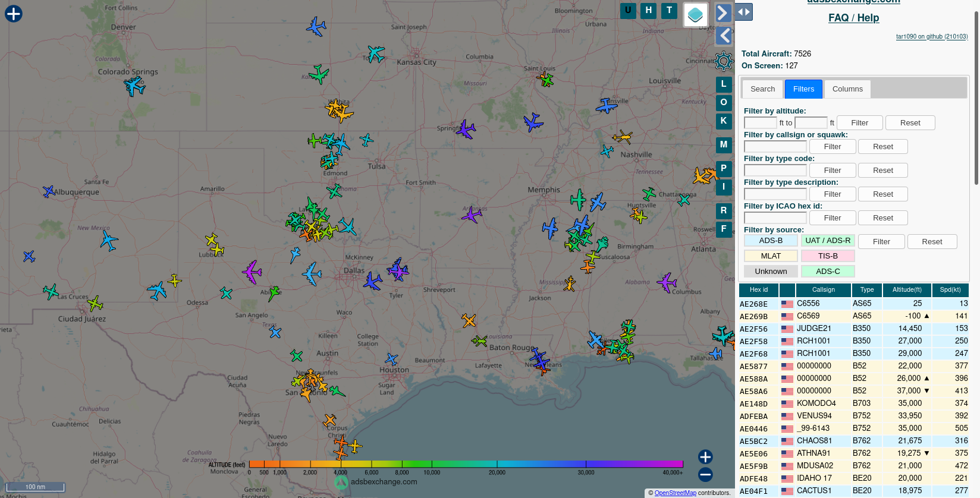Select the CACTUS1 aircraft row
This screenshot has width=980, height=498.
[x=854, y=491]
